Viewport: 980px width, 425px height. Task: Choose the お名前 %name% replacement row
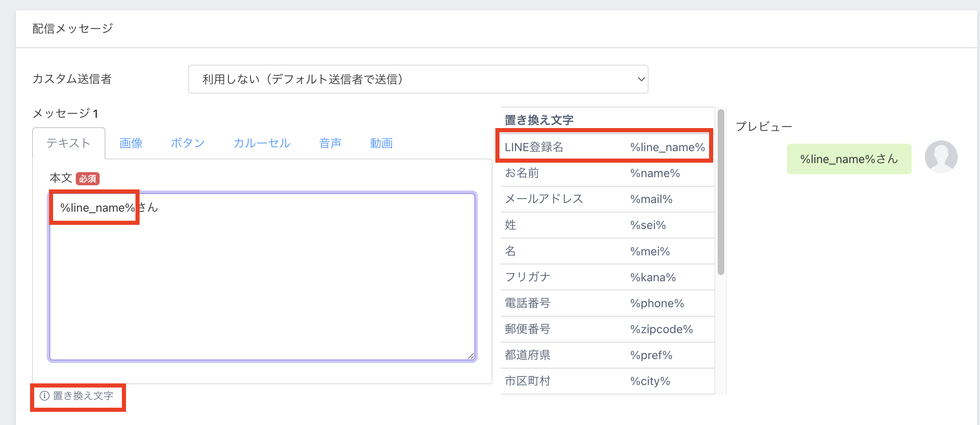(607, 173)
